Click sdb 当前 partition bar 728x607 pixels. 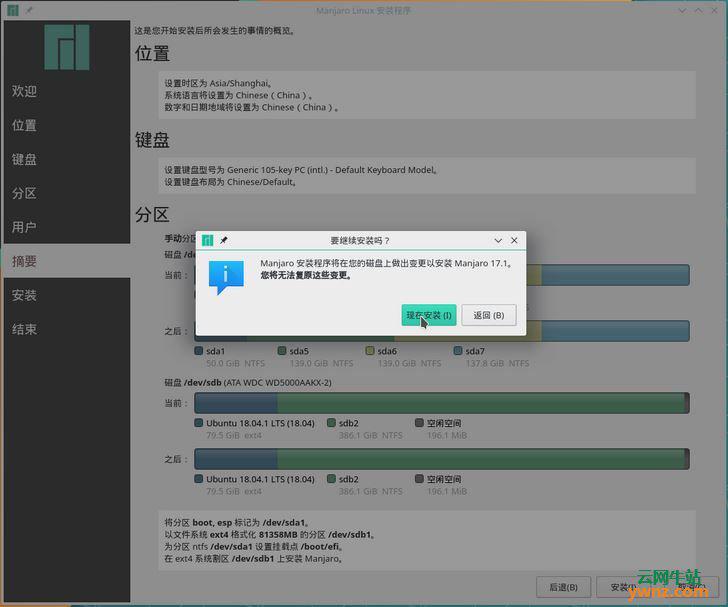442,403
